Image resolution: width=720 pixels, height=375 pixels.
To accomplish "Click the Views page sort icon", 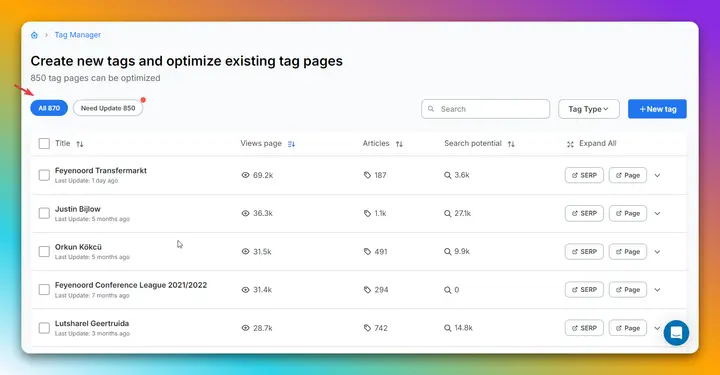I will [291, 144].
